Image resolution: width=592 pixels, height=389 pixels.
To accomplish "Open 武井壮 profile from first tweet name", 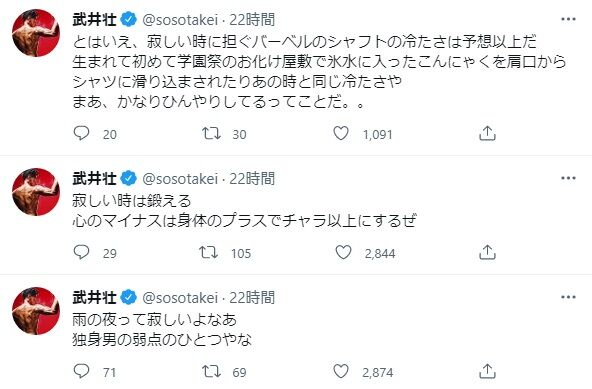I will (x=94, y=19).
